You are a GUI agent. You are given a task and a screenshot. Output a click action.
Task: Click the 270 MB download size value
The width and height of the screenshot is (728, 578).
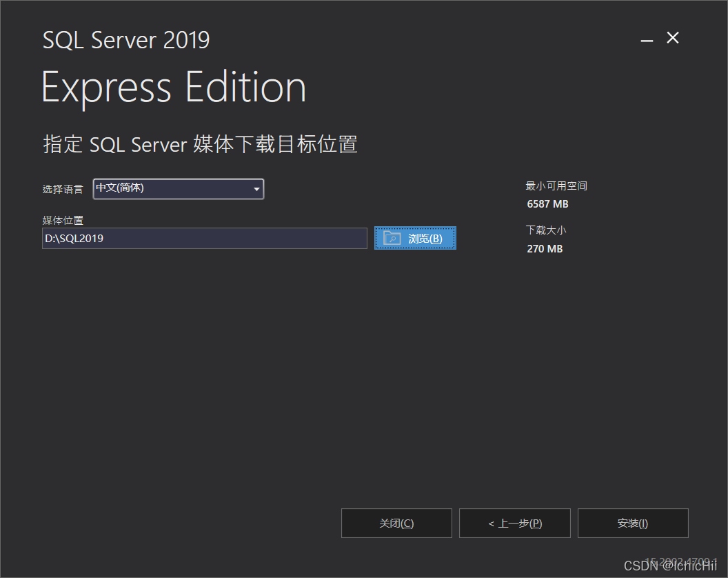coord(545,248)
